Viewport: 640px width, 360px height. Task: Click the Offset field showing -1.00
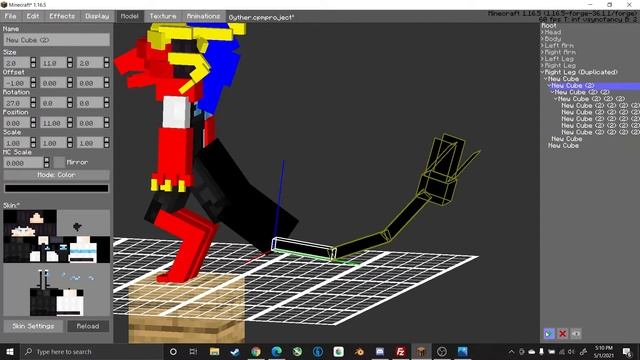(16, 83)
